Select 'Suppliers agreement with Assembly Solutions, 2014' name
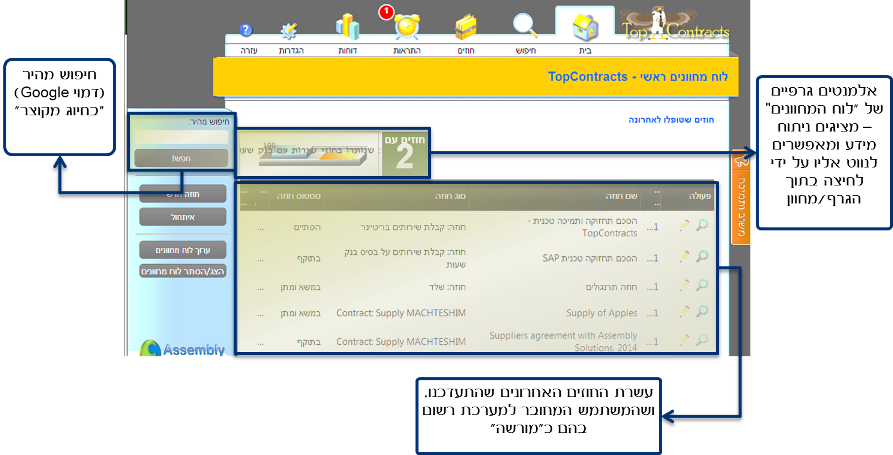893x455 pixels. (563, 342)
